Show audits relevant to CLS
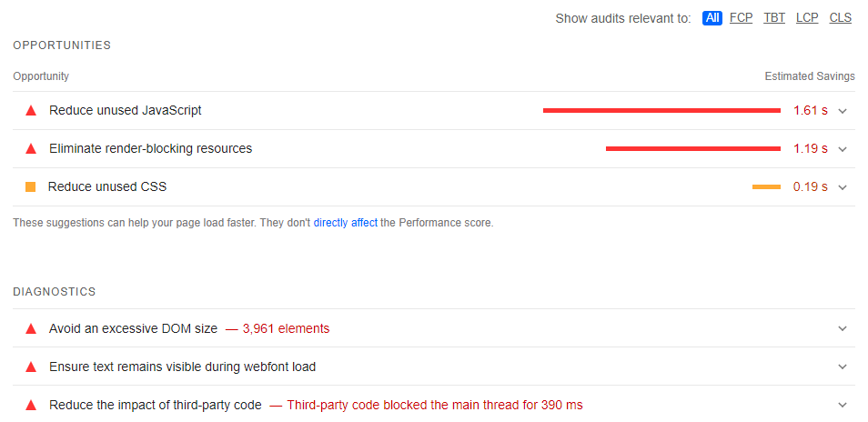The height and width of the screenshot is (422, 868). click(841, 18)
